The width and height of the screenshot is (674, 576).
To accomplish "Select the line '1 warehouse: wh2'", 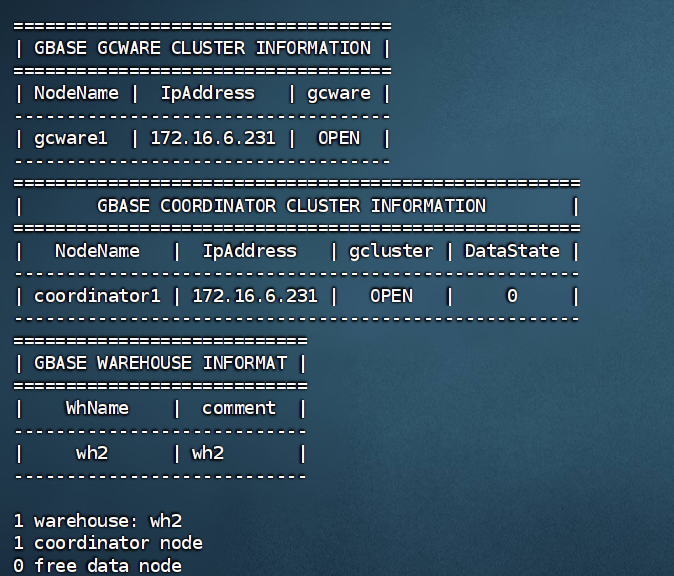I will click(x=98, y=521).
